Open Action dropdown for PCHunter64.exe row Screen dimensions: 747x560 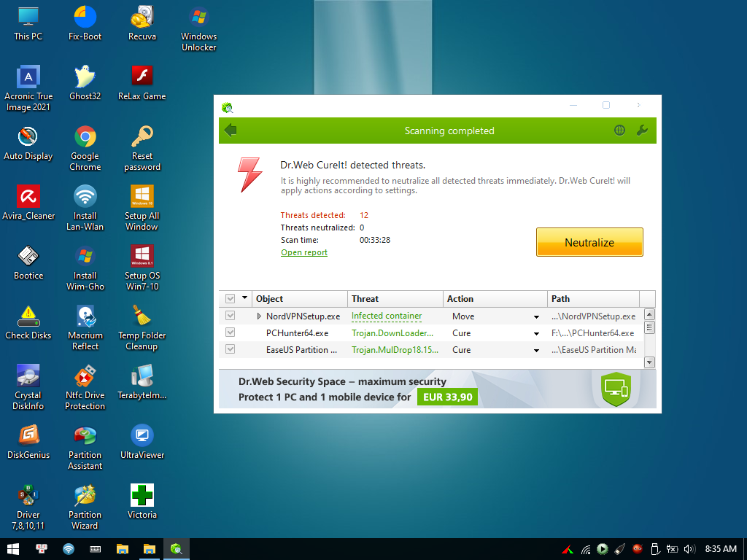click(536, 334)
